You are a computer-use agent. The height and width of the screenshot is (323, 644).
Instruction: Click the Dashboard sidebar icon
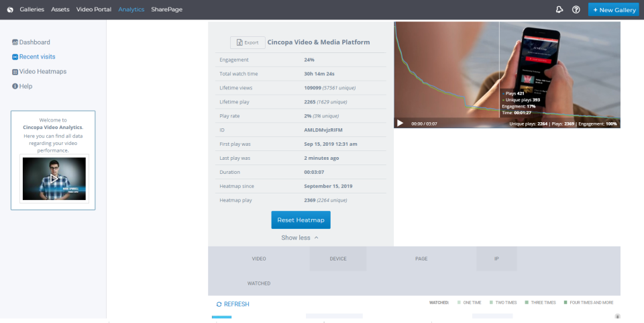pyautogui.click(x=15, y=42)
